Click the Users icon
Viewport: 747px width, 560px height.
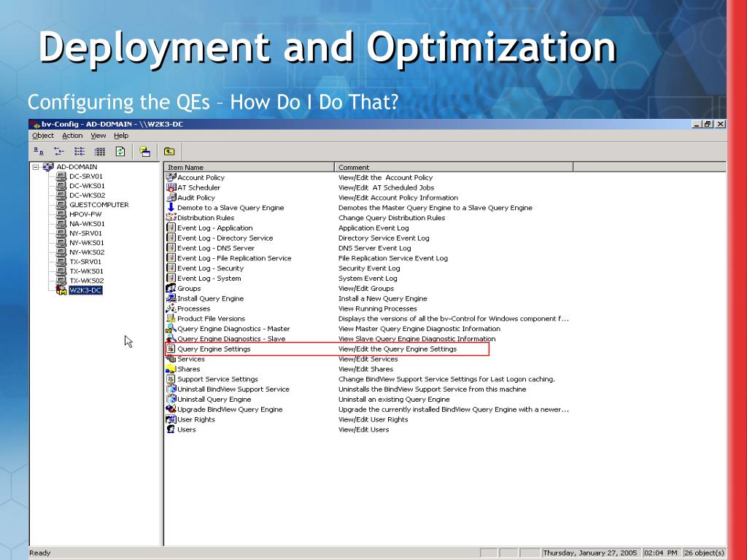[171, 429]
